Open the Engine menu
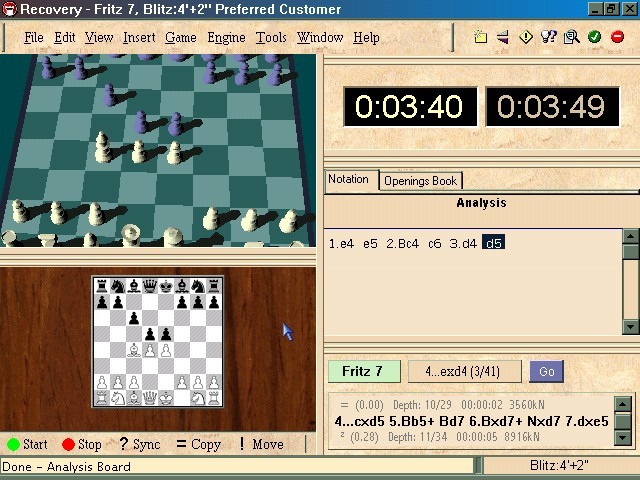640x480 pixels. (x=226, y=38)
